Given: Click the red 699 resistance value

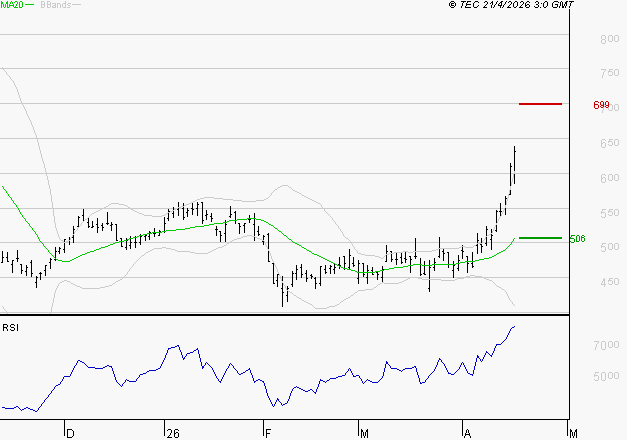Looking at the screenshot, I should (x=601, y=105).
